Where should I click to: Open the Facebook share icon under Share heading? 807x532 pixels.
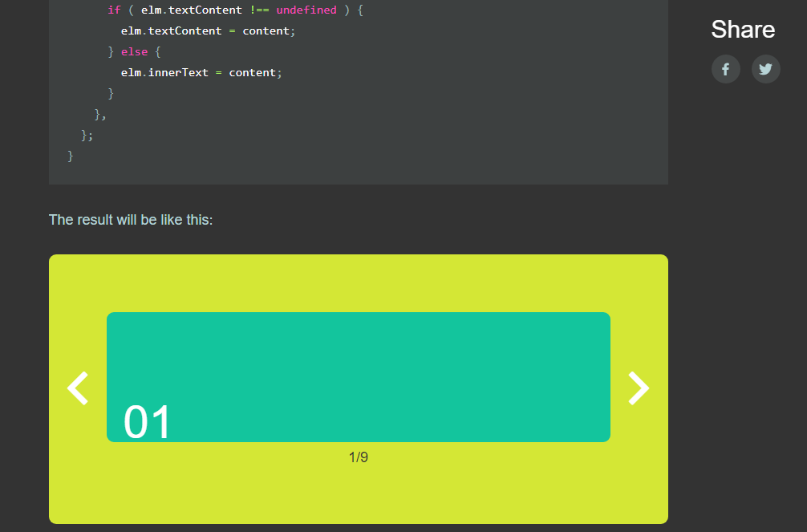(x=726, y=69)
